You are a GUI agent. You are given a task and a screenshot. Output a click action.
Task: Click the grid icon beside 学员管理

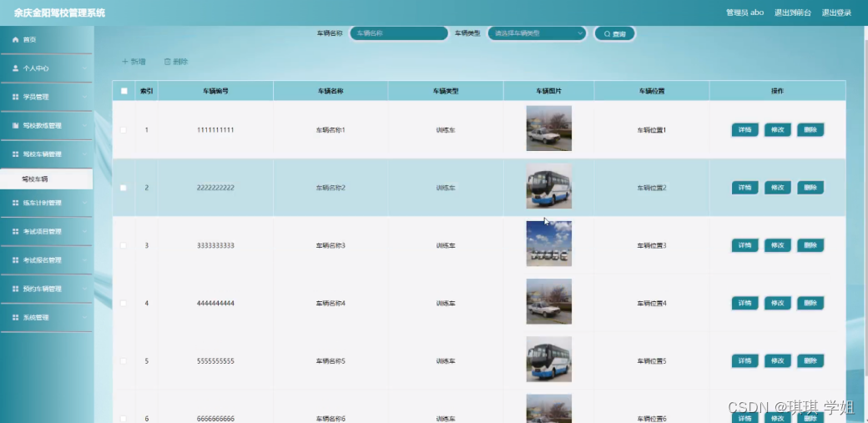point(16,97)
